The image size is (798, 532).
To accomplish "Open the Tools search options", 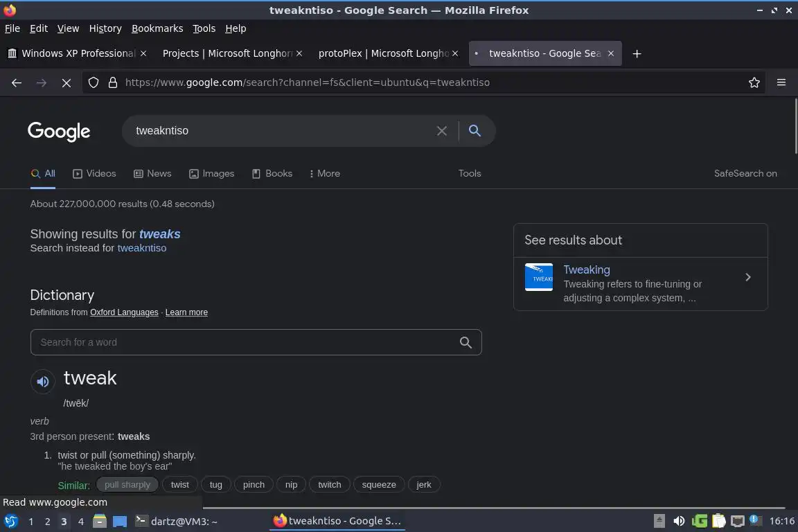I will coord(470,174).
